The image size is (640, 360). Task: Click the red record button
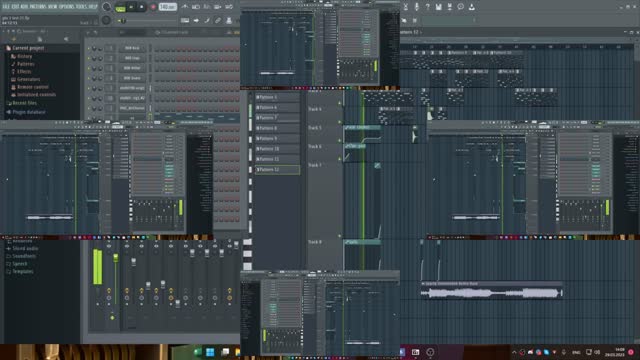coord(153,7)
